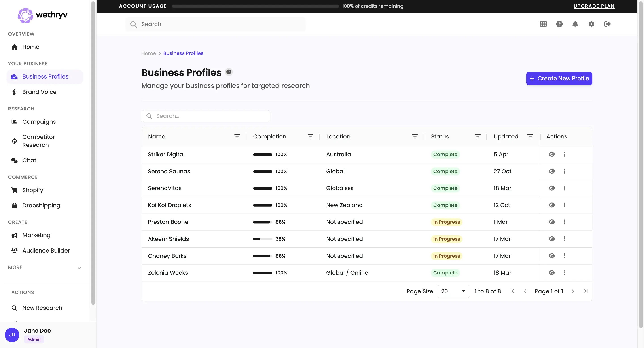Open the Shopify commerce section
The height and width of the screenshot is (348, 644).
[32, 190]
